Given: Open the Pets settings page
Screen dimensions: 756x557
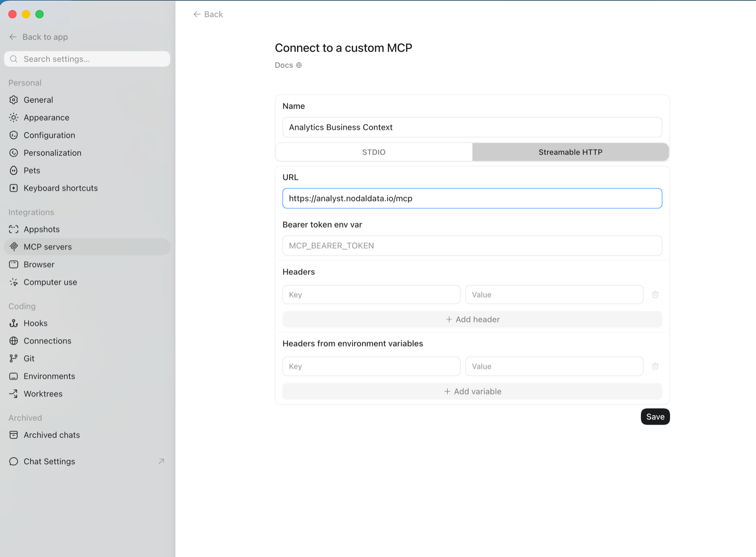Looking at the screenshot, I should point(87,170).
